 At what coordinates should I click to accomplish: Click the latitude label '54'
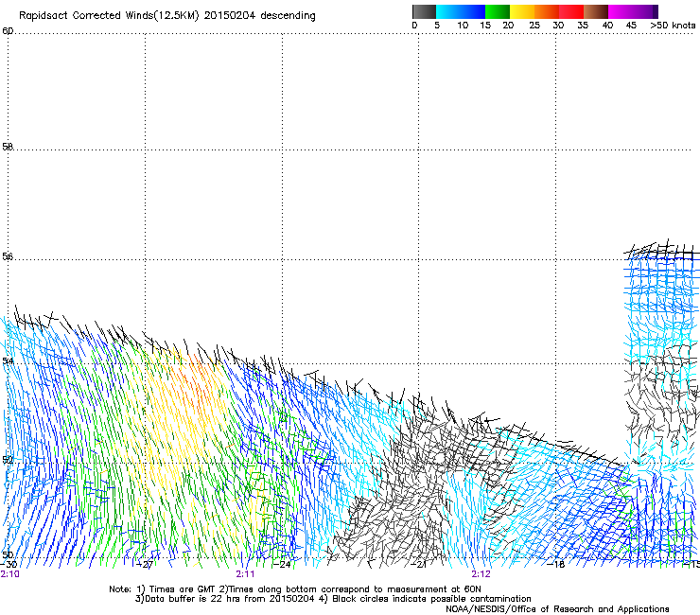(x=8, y=360)
